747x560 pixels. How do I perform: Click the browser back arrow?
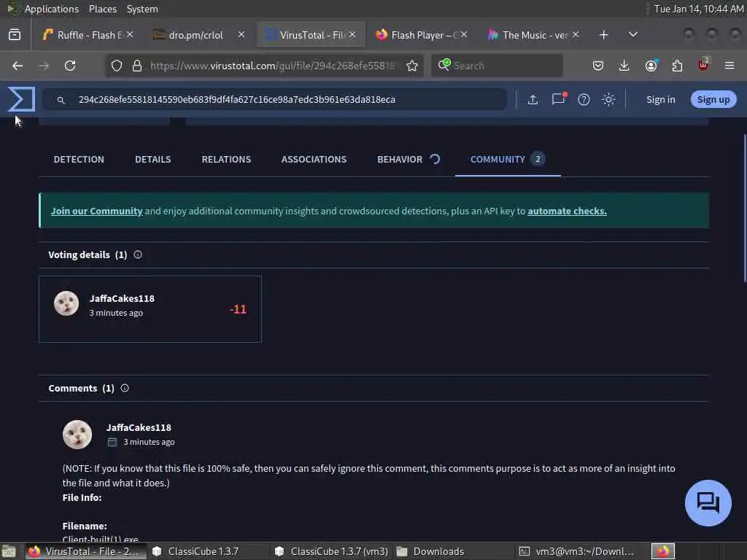18,66
